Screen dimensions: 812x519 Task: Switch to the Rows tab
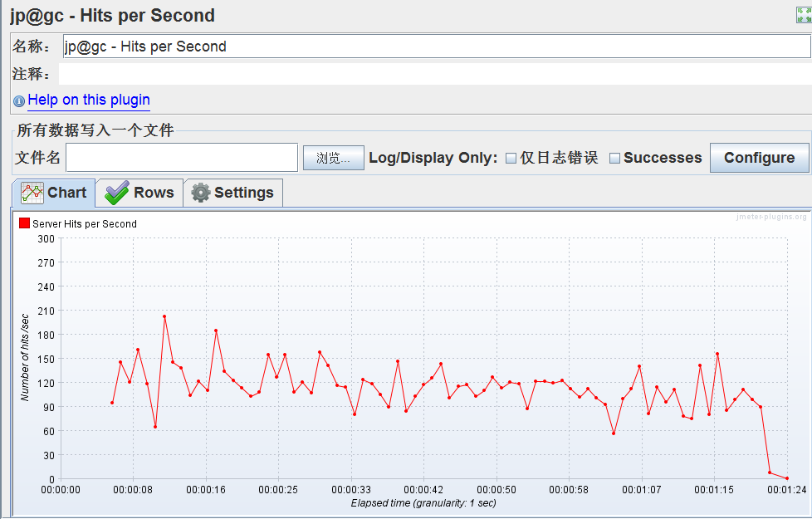(149, 192)
